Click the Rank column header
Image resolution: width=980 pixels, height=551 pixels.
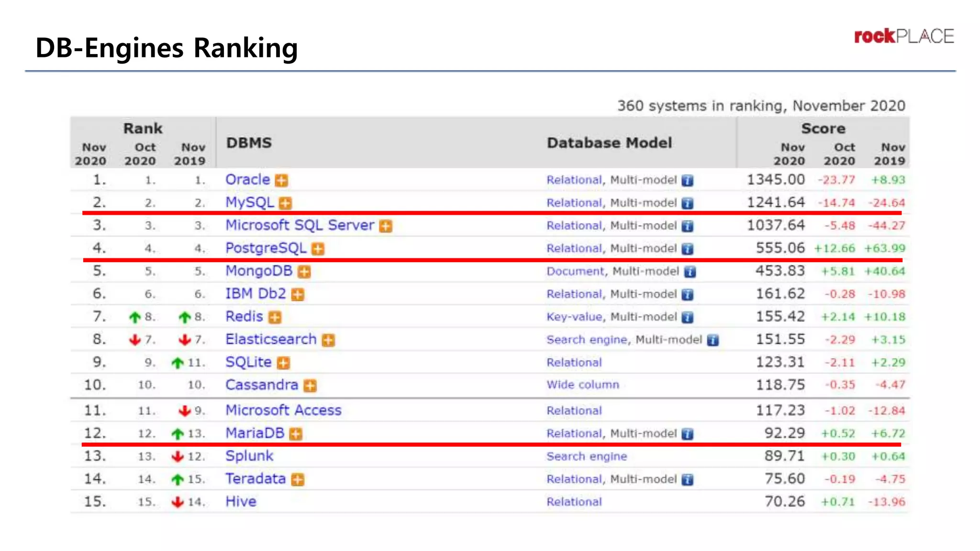[x=143, y=128]
